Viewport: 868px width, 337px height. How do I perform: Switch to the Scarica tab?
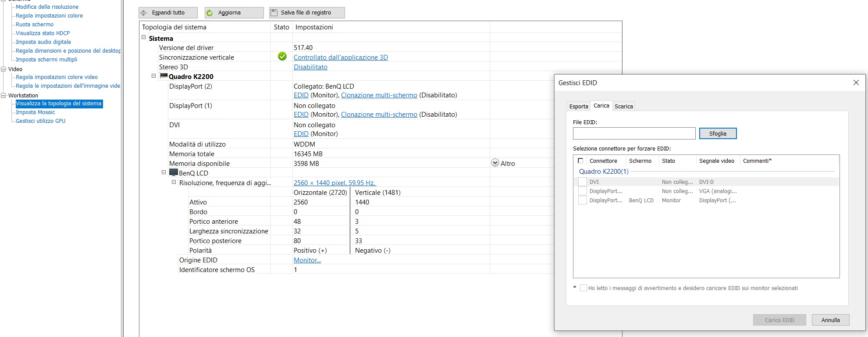point(623,106)
